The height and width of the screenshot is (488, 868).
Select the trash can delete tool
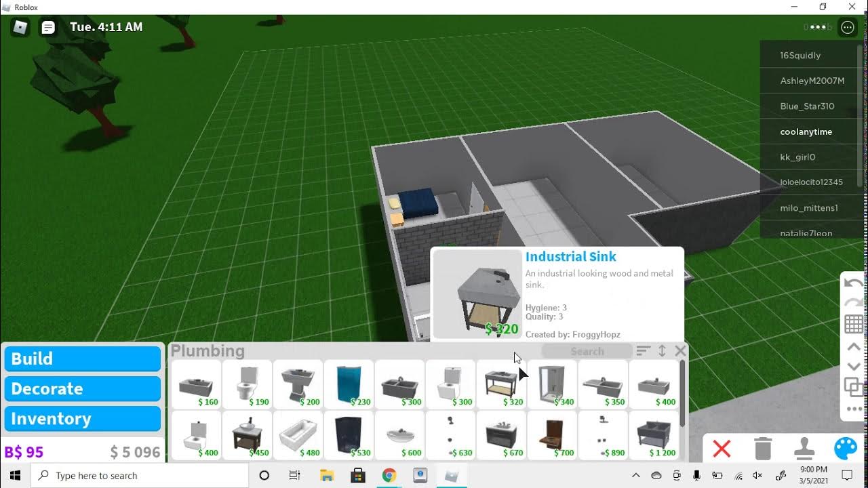(x=763, y=449)
